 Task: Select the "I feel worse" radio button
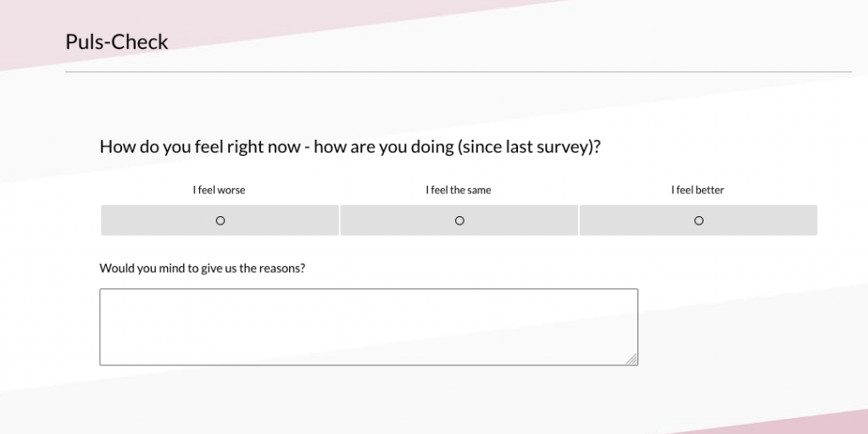click(x=220, y=221)
